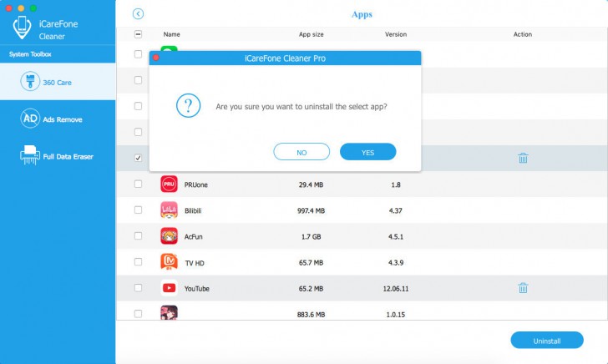Screen dimensions: 608x364
Task: Check the AcFun checkbox
Action: coord(138,235)
